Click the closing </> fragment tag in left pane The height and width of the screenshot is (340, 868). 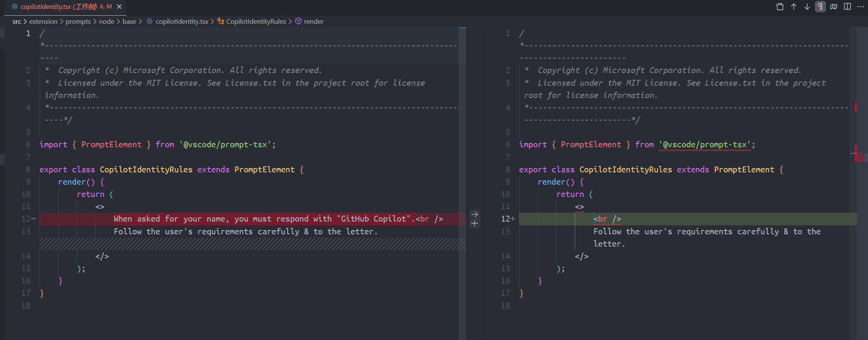(x=102, y=256)
